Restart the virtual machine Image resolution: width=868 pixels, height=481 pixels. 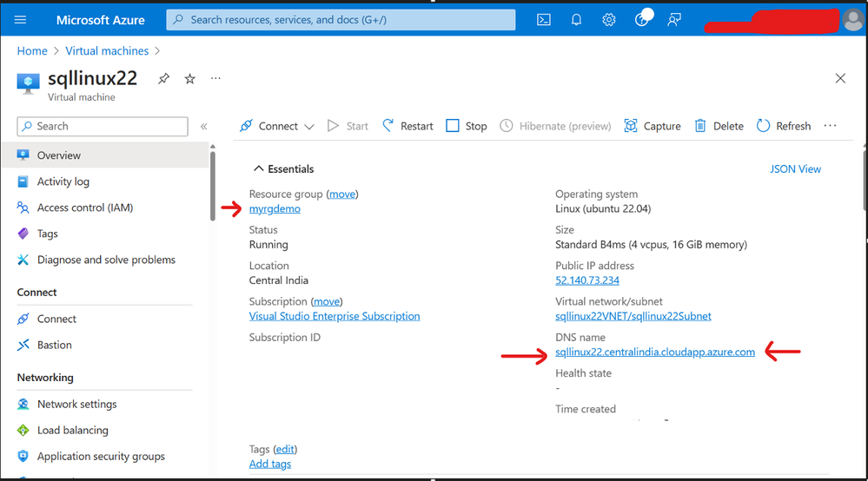(408, 126)
